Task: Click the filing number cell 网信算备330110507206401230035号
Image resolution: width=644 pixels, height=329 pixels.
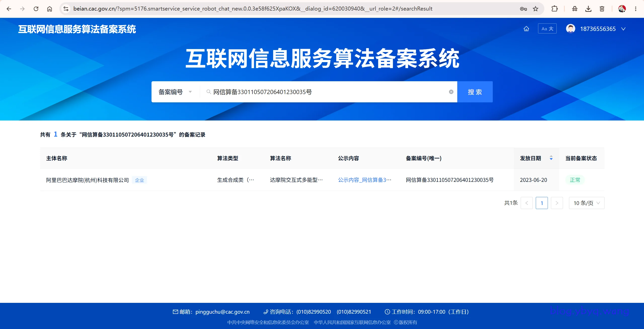Action: click(450, 180)
